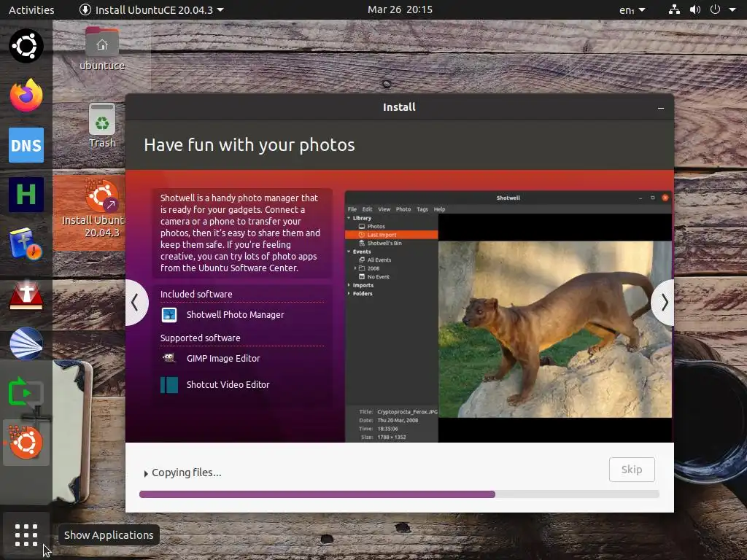
Task: Minimize the Install window
Action: pos(661,108)
